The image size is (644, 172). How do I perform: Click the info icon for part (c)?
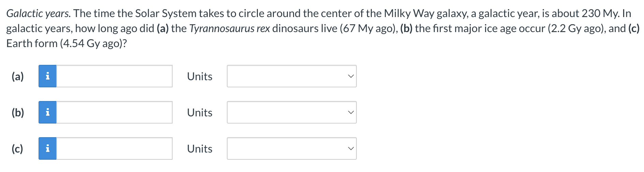point(47,148)
